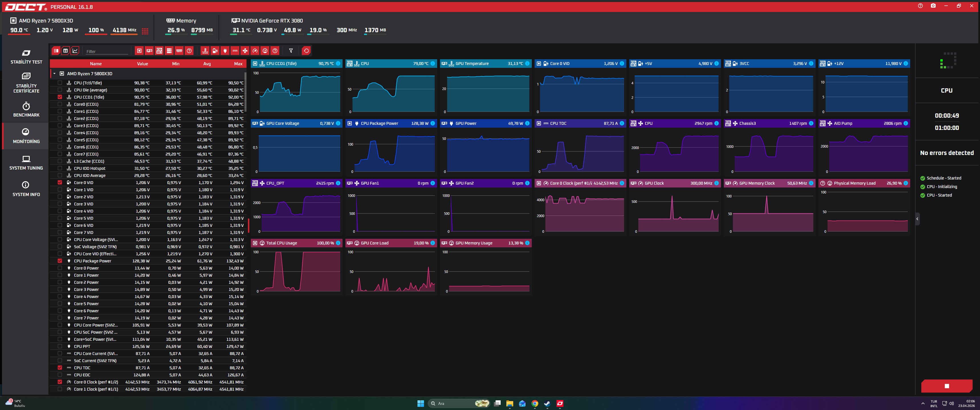Click the 'No errors detected' status text
The width and height of the screenshot is (980, 410).
tap(947, 153)
